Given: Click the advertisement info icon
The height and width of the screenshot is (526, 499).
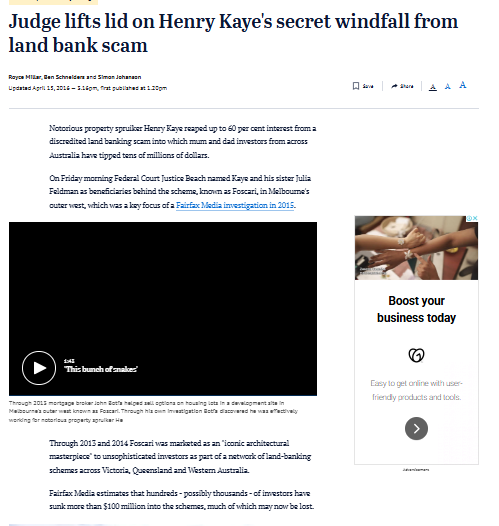Looking at the screenshot, I should click(x=469, y=218).
